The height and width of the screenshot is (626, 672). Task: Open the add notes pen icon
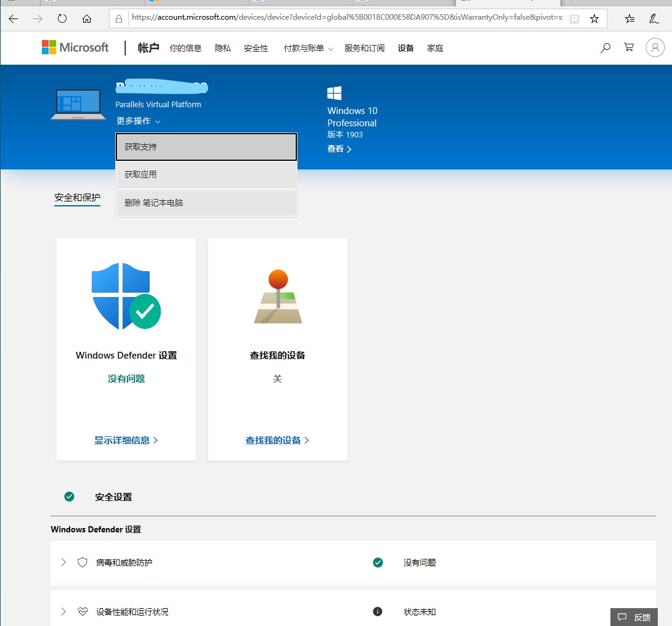654,18
